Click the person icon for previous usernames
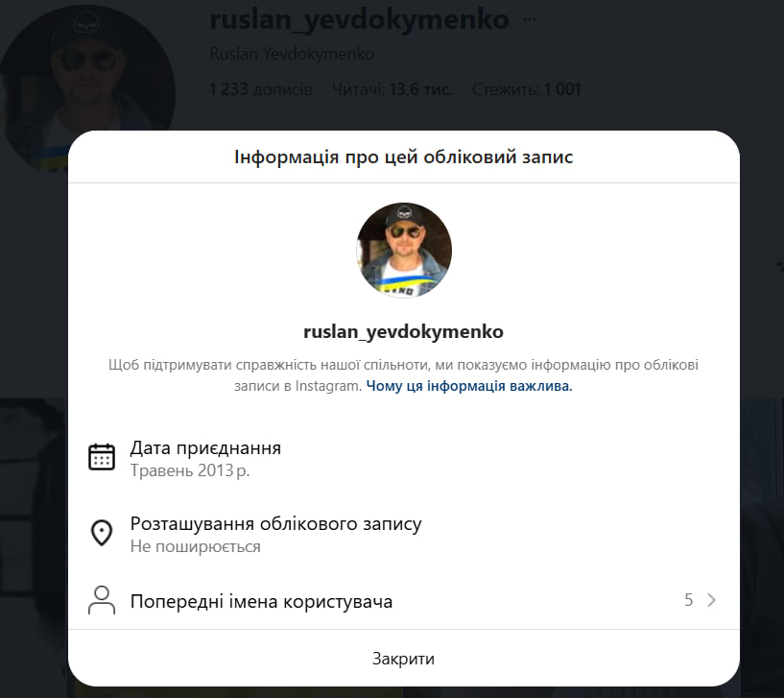This screenshot has width=784, height=698. tap(102, 600)
